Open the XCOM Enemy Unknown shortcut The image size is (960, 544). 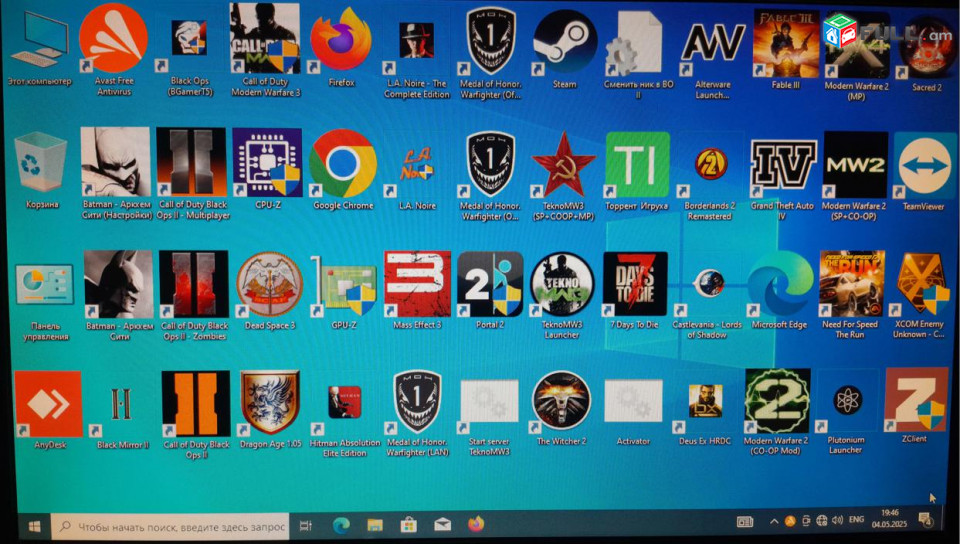point(922,284)
